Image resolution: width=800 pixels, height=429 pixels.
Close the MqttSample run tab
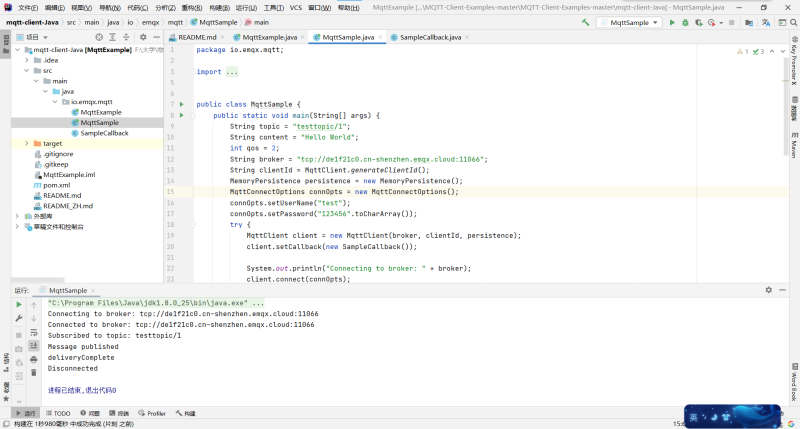[x=93, y=291]
